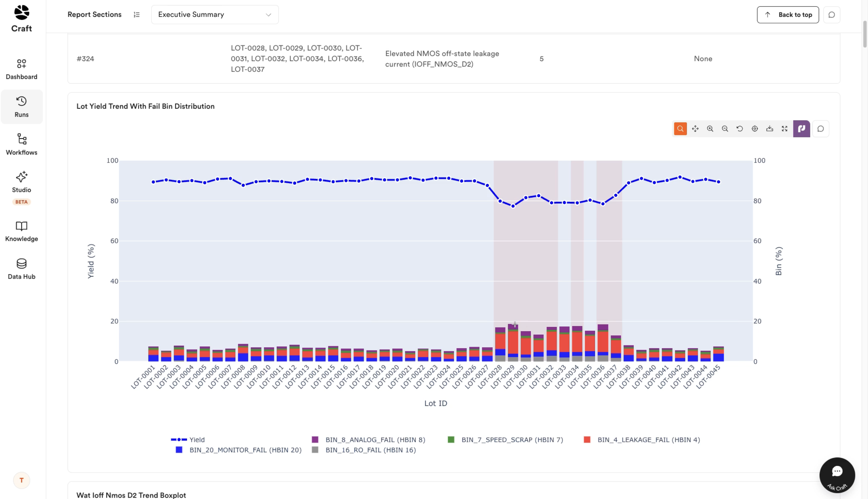Open the comments icon in the header

[831, 14]
